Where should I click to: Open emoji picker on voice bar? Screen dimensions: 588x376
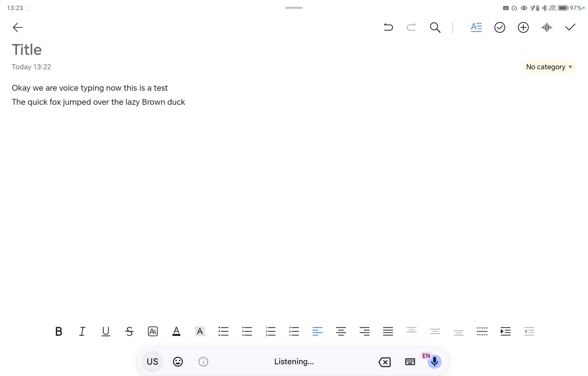tap(178, 362)
